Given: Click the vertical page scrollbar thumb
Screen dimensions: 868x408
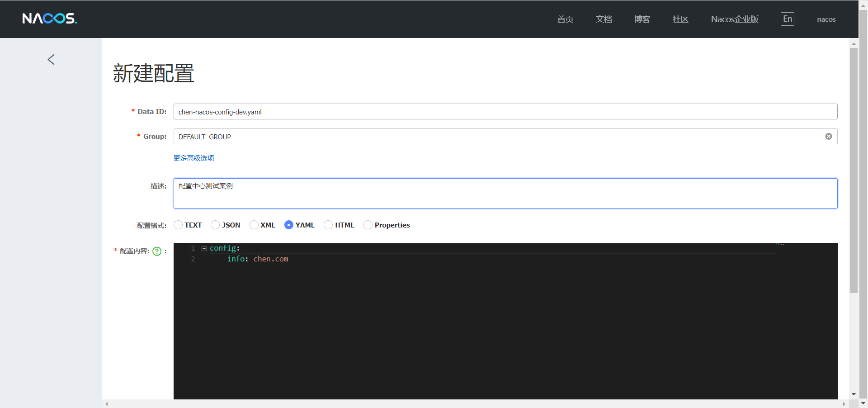Looking at the screenshot, I should click(x=854, y=170).
